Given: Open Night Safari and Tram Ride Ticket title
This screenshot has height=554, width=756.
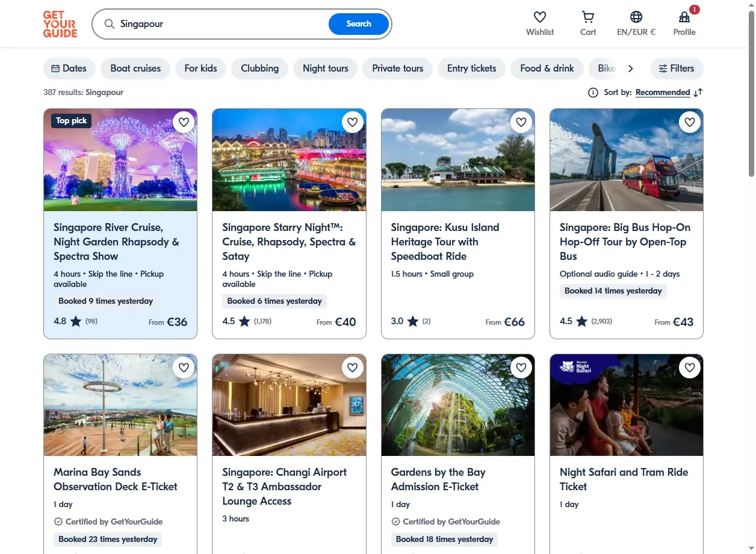Looking at the screenshot, I should click(624, 479).
